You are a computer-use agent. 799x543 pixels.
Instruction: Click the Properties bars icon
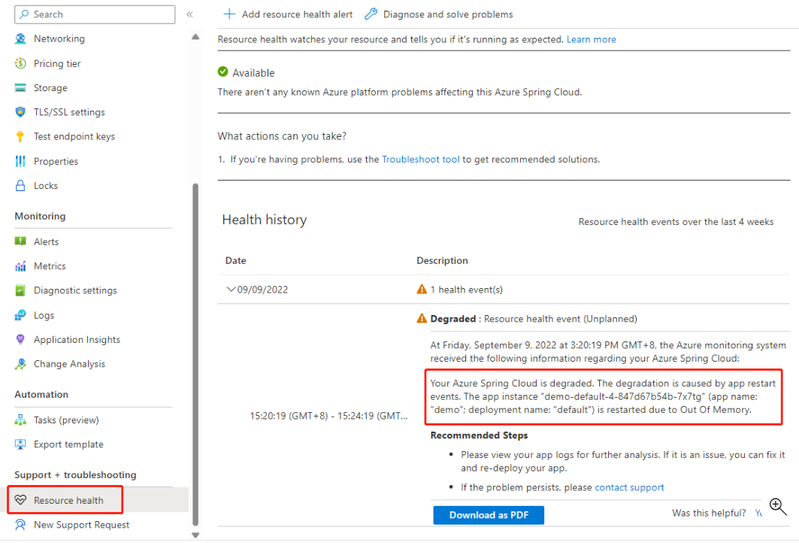tap(20, 161)
